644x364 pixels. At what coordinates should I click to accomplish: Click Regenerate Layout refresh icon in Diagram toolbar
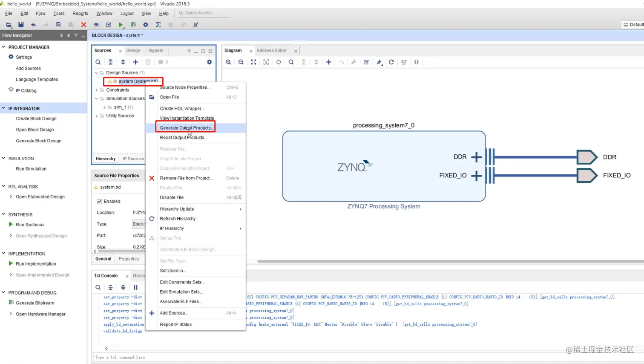point(391,62)
